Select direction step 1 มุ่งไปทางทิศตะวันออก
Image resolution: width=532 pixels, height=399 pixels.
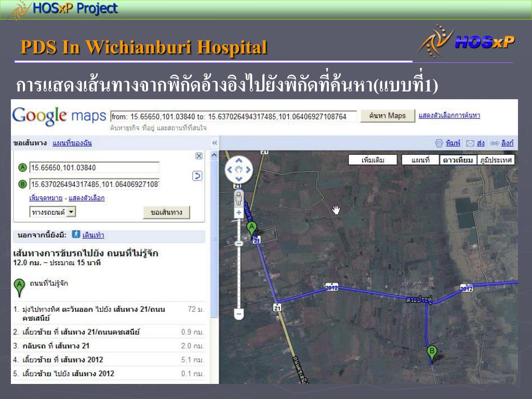click(x=109, y=313)
